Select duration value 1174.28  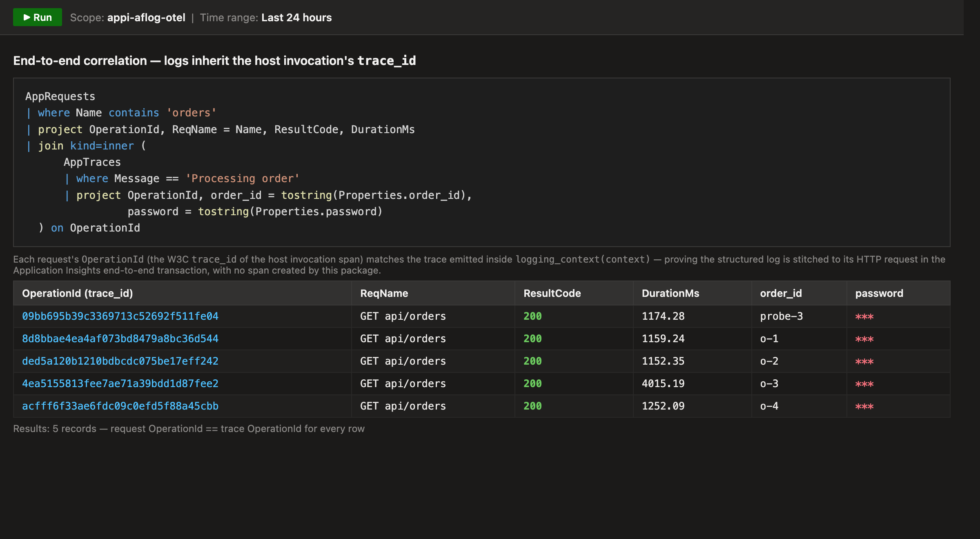(663, 316)
